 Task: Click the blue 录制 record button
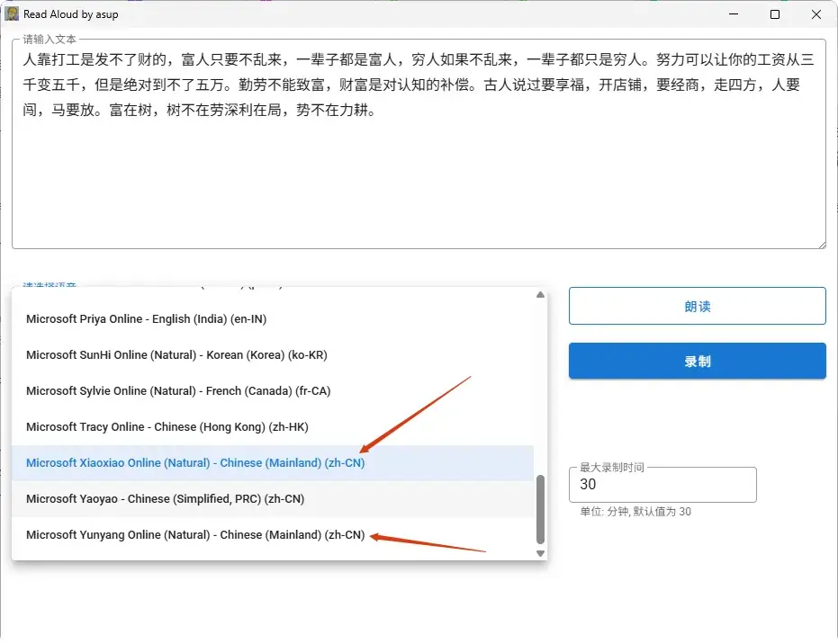click(696, 360)
